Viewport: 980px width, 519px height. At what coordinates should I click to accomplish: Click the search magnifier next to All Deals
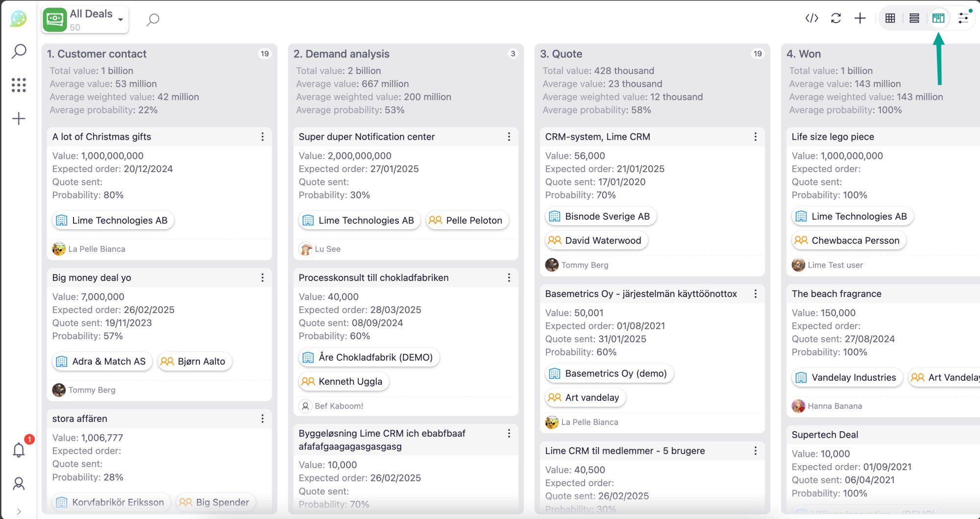point(153,20)
